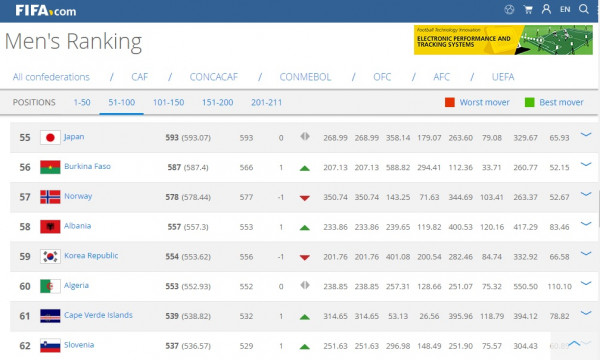Open the Cape Verde Islands link

(98, 315)
